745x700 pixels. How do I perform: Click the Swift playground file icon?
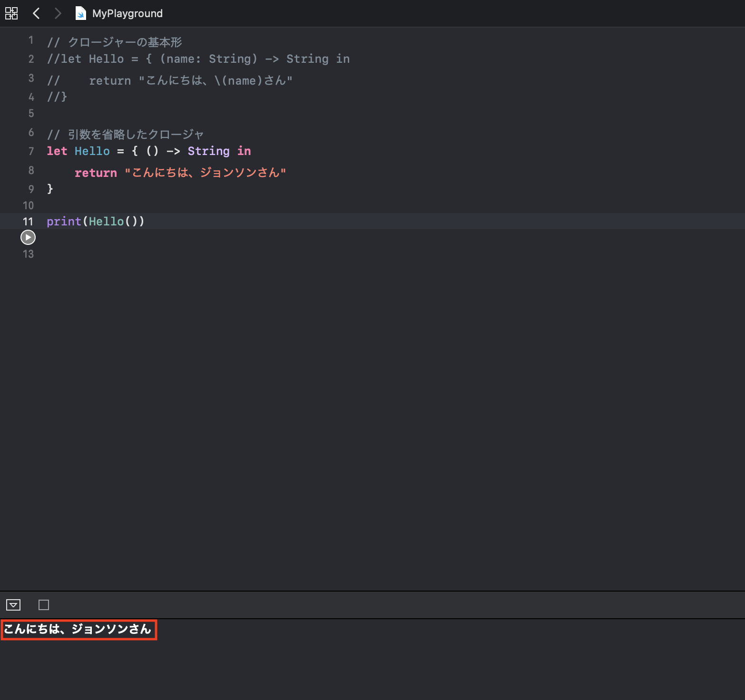(81, 13)
